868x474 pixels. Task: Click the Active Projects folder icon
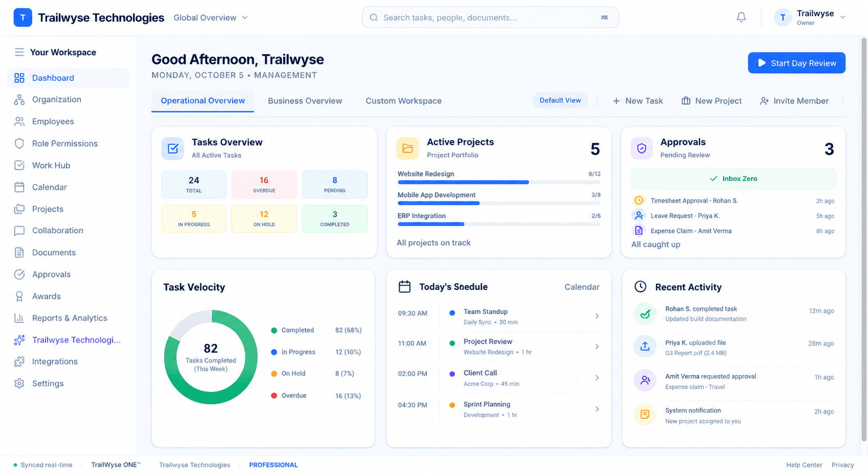408,148
